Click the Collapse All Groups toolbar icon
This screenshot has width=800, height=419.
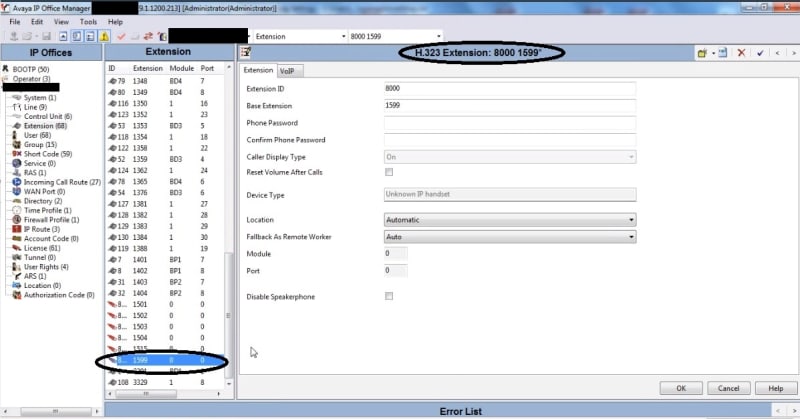click(63, 36)
